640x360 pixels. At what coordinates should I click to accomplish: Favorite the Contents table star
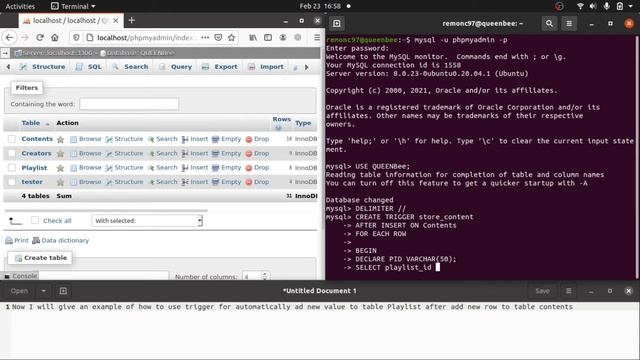coord(60,140)
